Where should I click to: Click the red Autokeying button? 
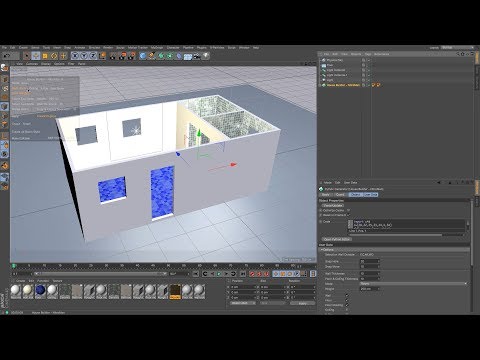click(259, 274)
